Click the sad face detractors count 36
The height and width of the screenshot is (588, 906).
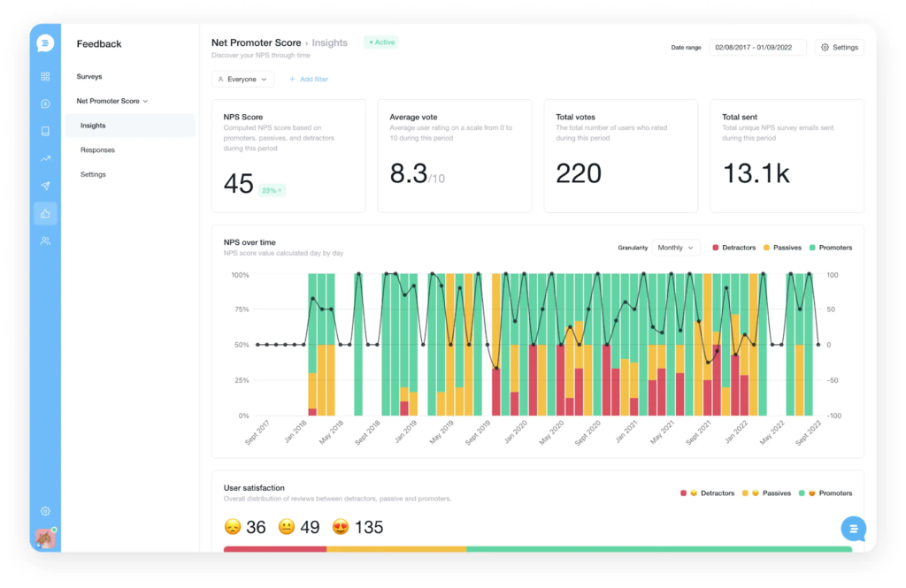click(245, 527)
